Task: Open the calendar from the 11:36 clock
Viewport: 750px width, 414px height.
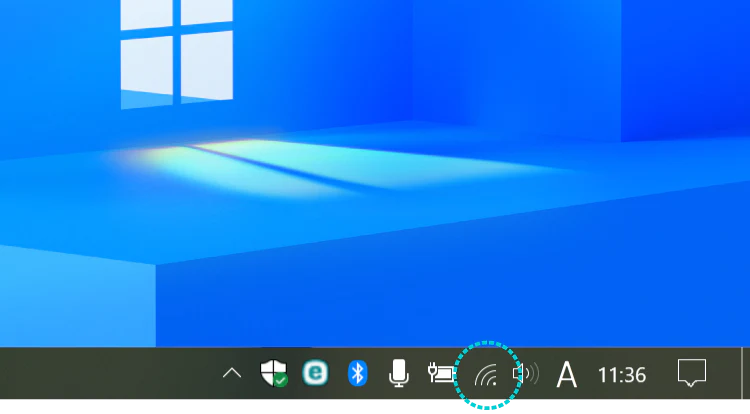Action: (x=621, y=375)
